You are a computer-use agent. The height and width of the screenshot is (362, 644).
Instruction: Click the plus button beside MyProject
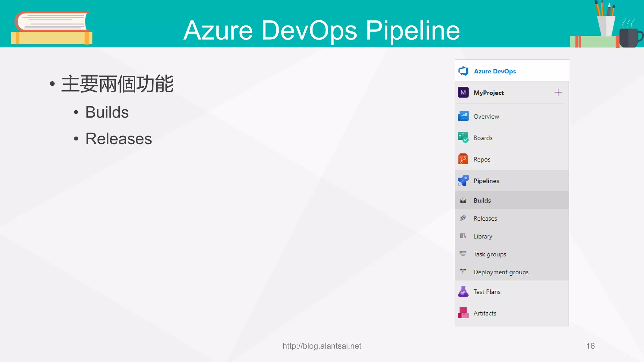[558, 92]
